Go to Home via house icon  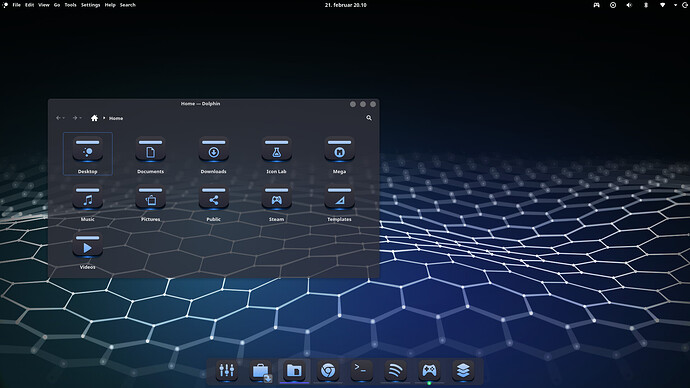tap(94, 118)
